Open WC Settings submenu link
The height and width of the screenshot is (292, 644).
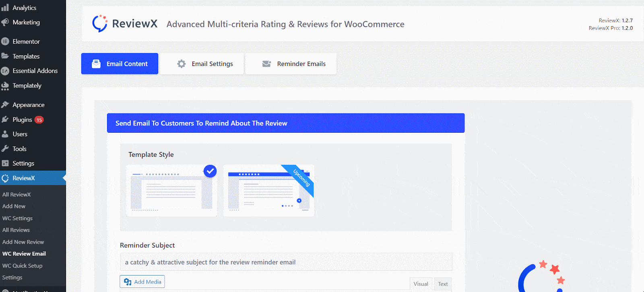[x=17, y=218]
